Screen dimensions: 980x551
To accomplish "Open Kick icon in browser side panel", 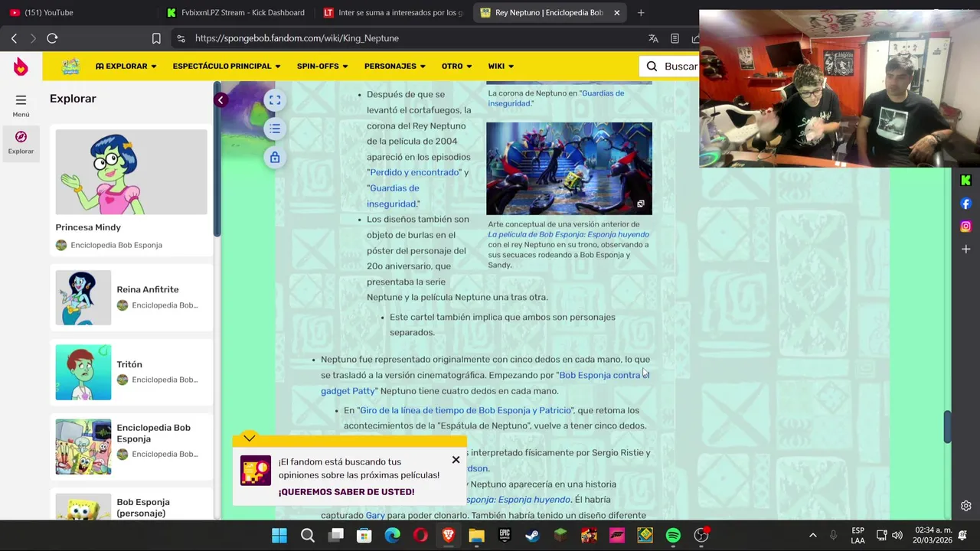I will pos(965,181).
